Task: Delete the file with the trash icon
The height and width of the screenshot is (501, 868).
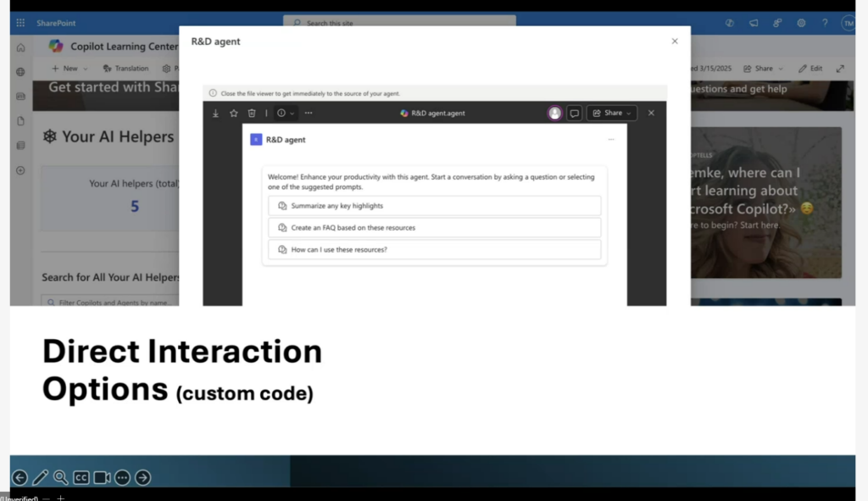Action: pyautogui.click(x=252, y=113)
